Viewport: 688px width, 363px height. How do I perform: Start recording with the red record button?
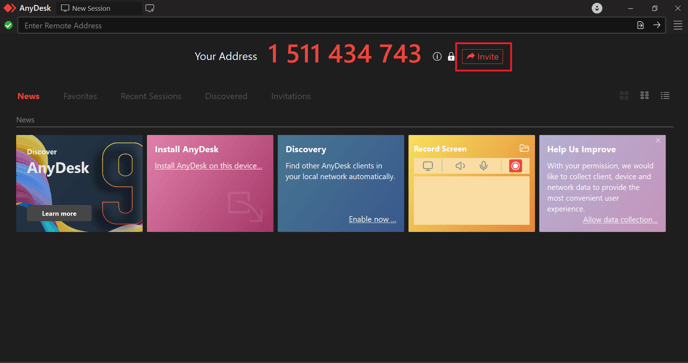(515, 166)
